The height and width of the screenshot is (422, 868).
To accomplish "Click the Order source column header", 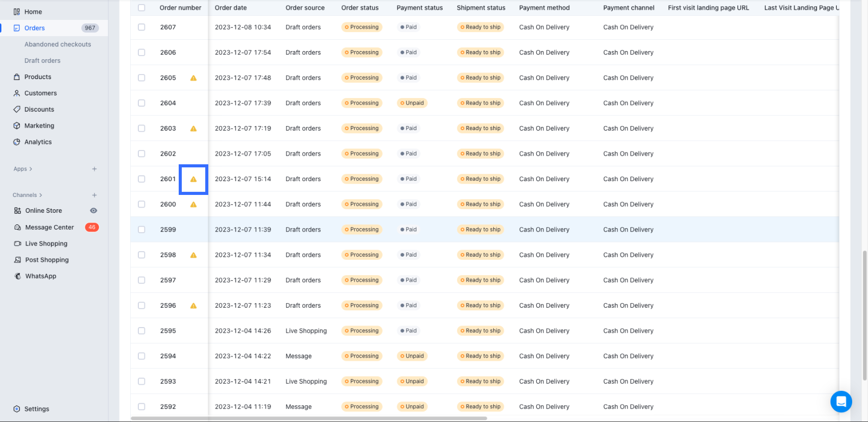I will (305, 8).
